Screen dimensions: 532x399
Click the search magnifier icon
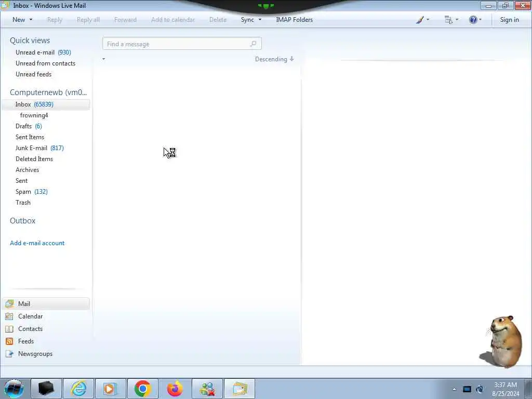(253, 44)
